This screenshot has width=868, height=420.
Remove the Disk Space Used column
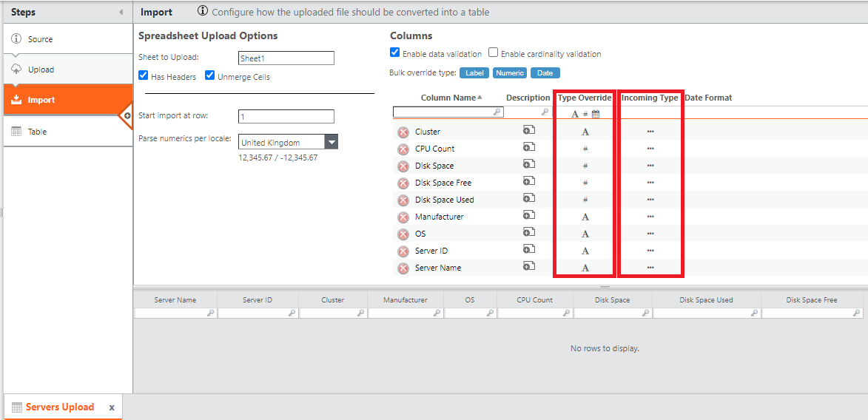point(403,200)
